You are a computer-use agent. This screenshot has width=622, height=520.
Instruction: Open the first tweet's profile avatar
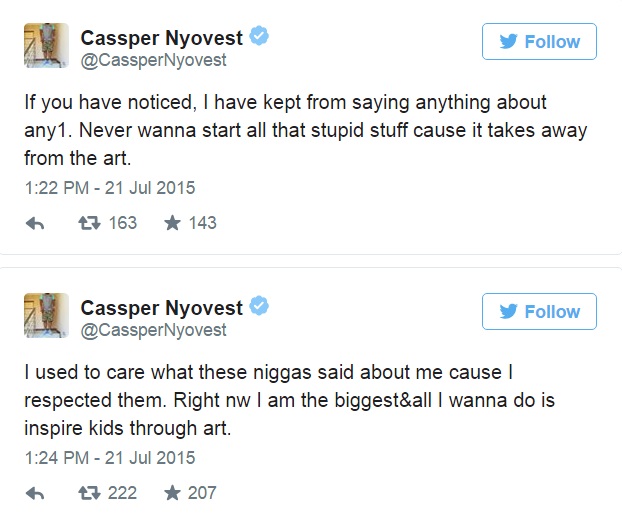tap(46, 46)
